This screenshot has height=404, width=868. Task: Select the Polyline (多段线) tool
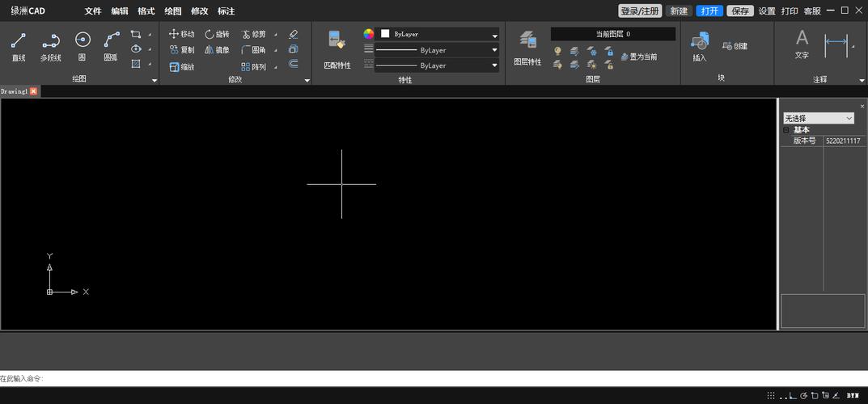50,46
